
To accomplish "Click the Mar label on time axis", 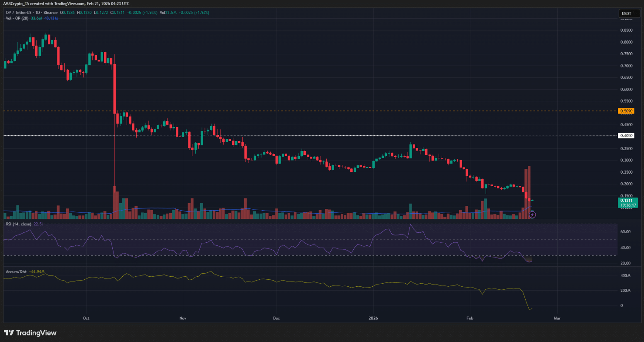I will tap(557, 319).
